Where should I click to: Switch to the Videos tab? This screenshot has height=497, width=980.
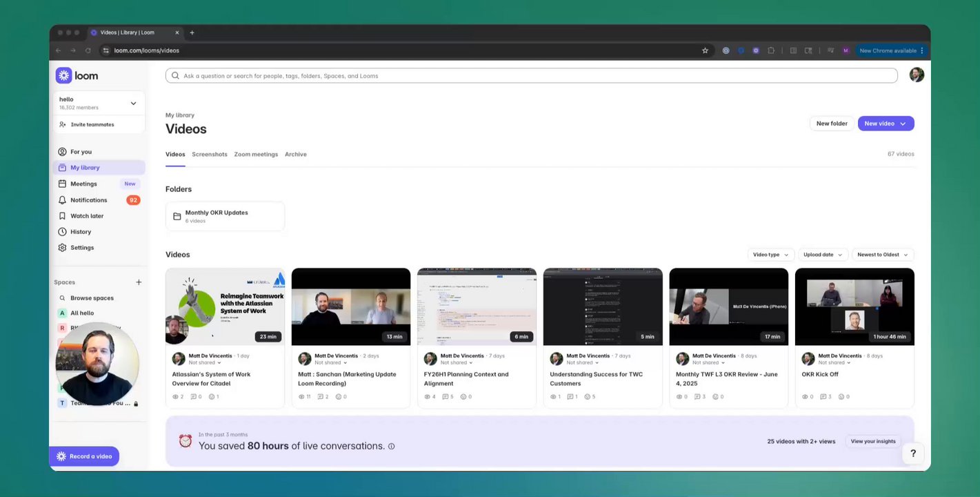[x=175, y=155]
